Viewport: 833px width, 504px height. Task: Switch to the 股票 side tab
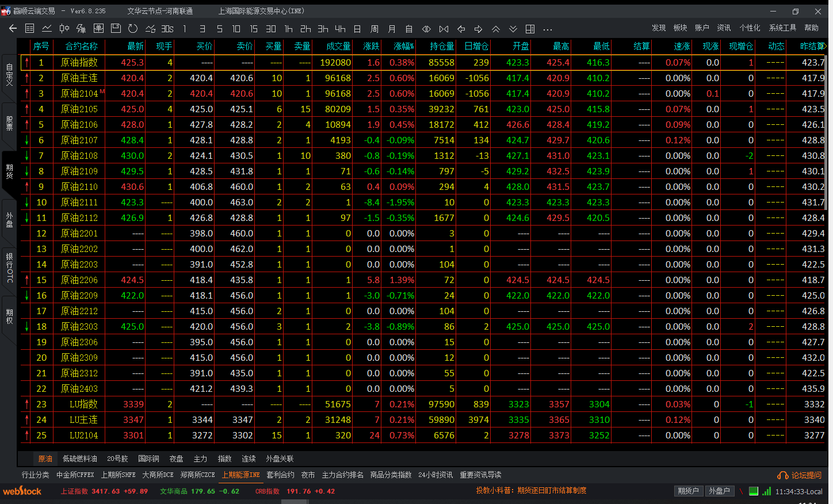9,123
